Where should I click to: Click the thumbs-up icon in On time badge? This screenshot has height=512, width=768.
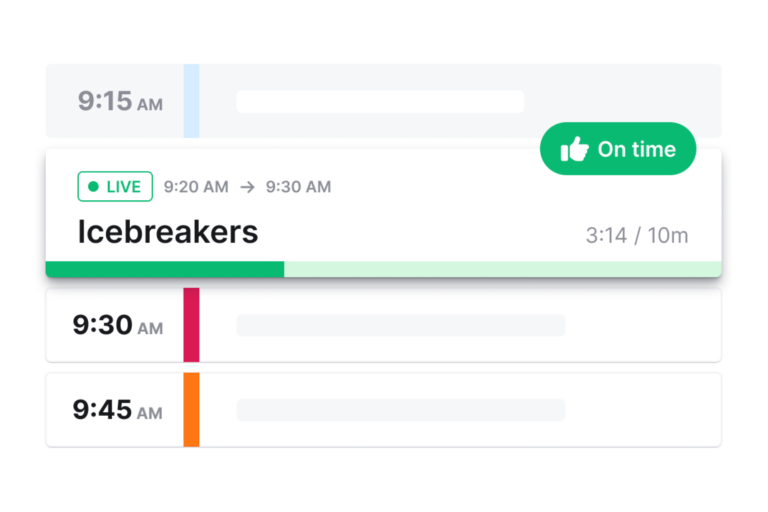tap(575, 149)
